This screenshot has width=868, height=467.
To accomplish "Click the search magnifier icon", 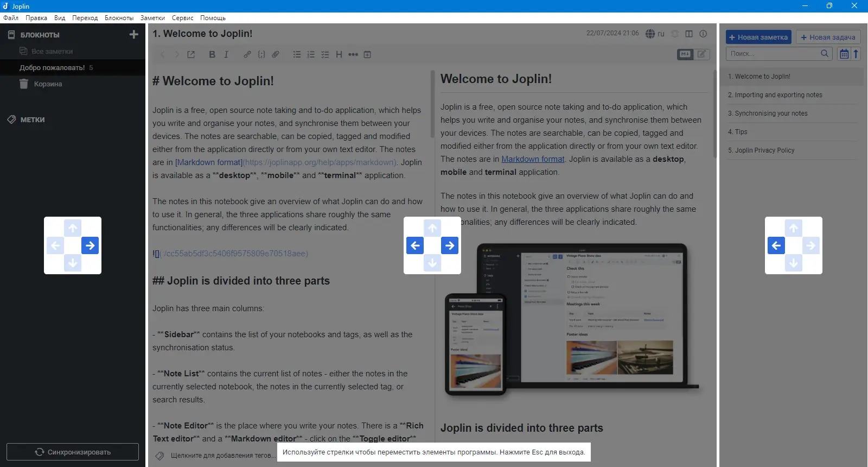I will tap(825, 53).
